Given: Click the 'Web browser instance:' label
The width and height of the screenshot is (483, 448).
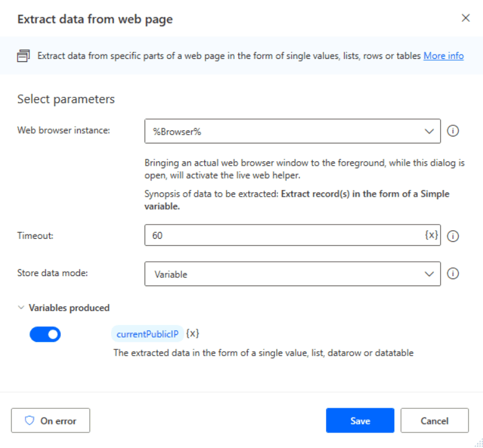Looking at the screenshot, I should click(63, 130).
